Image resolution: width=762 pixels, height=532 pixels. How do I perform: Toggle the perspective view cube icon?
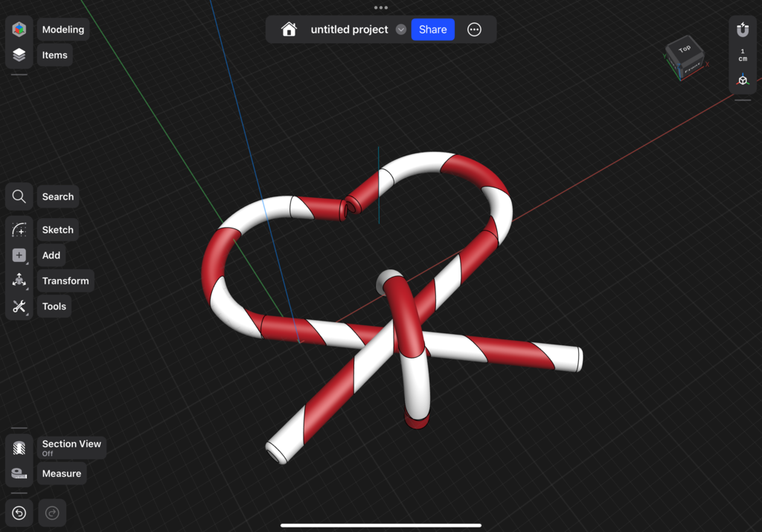(743, 80)
